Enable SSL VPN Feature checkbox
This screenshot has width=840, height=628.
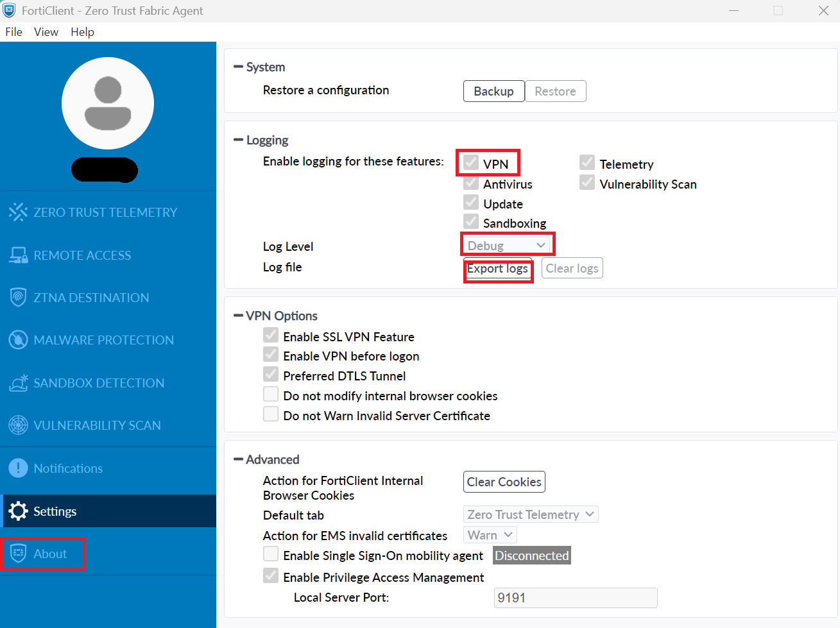click(x=271, y=335)
